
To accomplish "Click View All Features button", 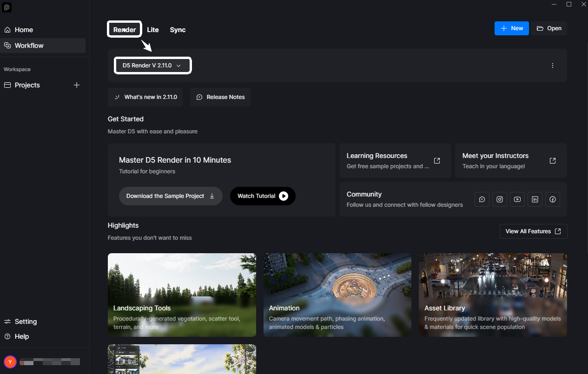I will click(x=534, y=231).
